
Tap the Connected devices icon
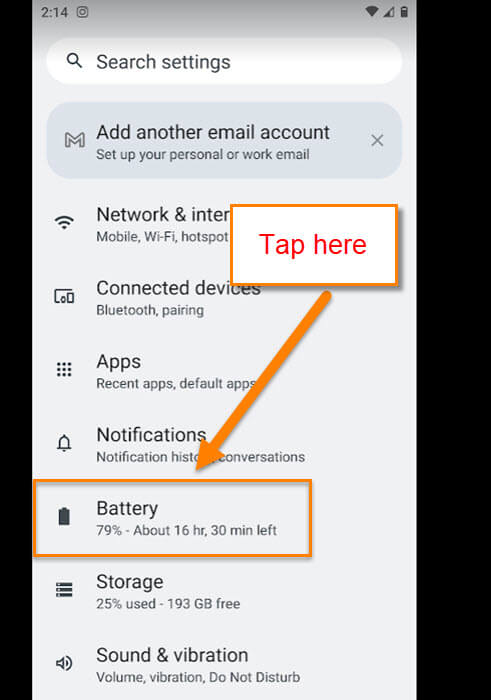point(64,296)
